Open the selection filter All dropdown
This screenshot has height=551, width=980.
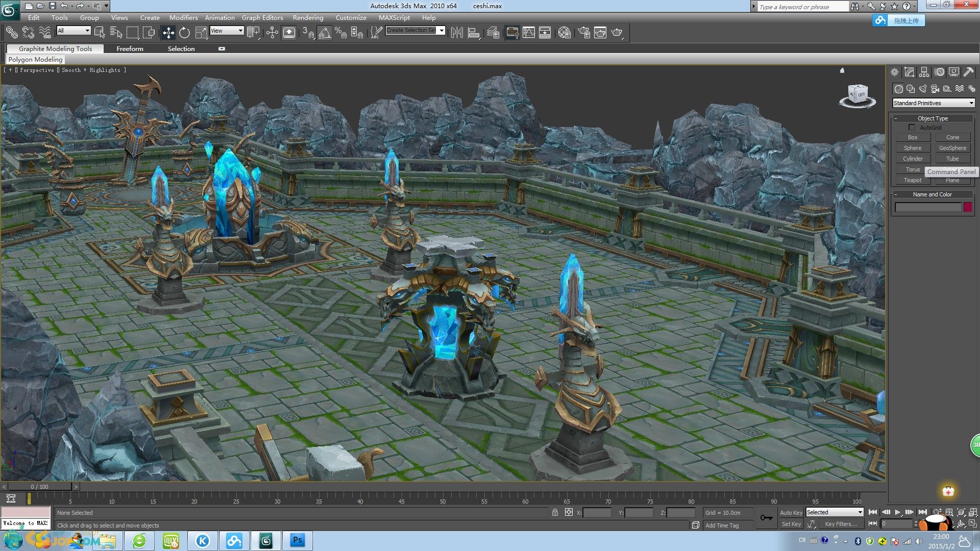coord(73,31)
